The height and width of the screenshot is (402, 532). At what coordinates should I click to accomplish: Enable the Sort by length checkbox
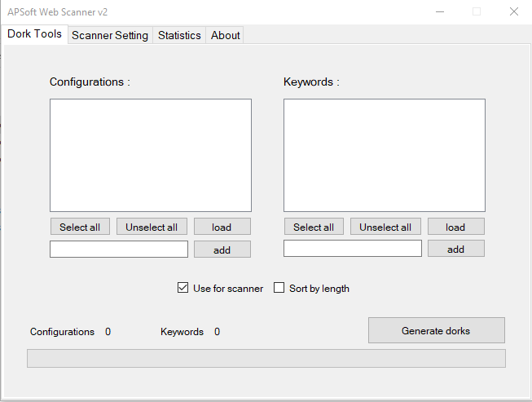[279, 288]
